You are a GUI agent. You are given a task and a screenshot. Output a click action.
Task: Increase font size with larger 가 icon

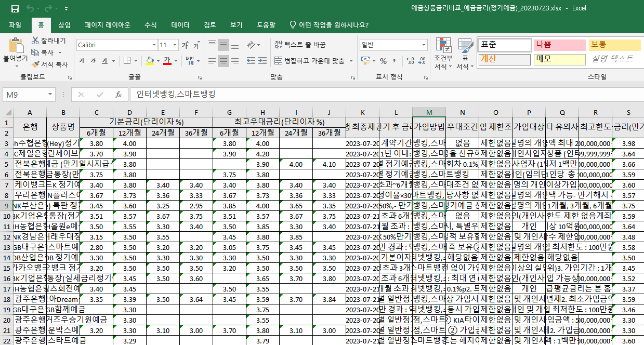coord(185,45)
